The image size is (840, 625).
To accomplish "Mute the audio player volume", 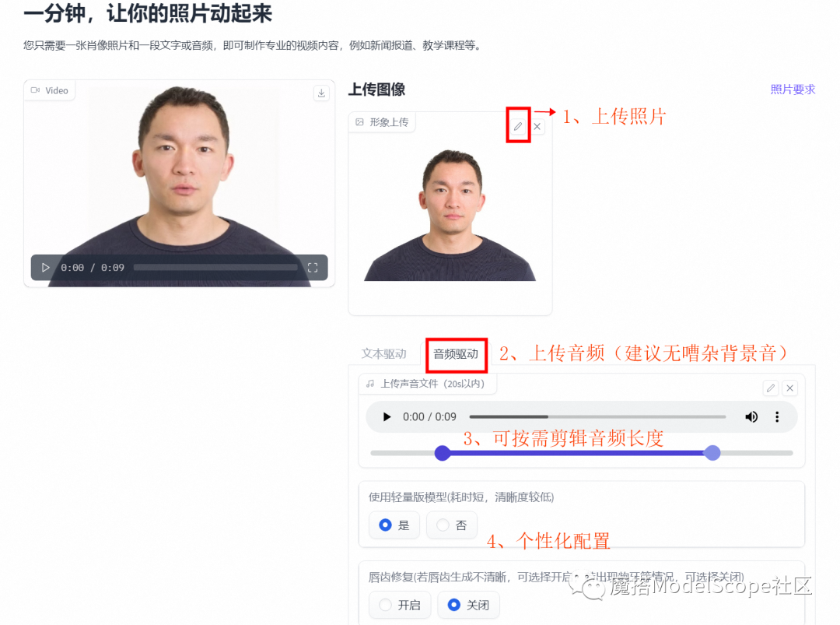I will pyautogui.click(x=751, y=417).
